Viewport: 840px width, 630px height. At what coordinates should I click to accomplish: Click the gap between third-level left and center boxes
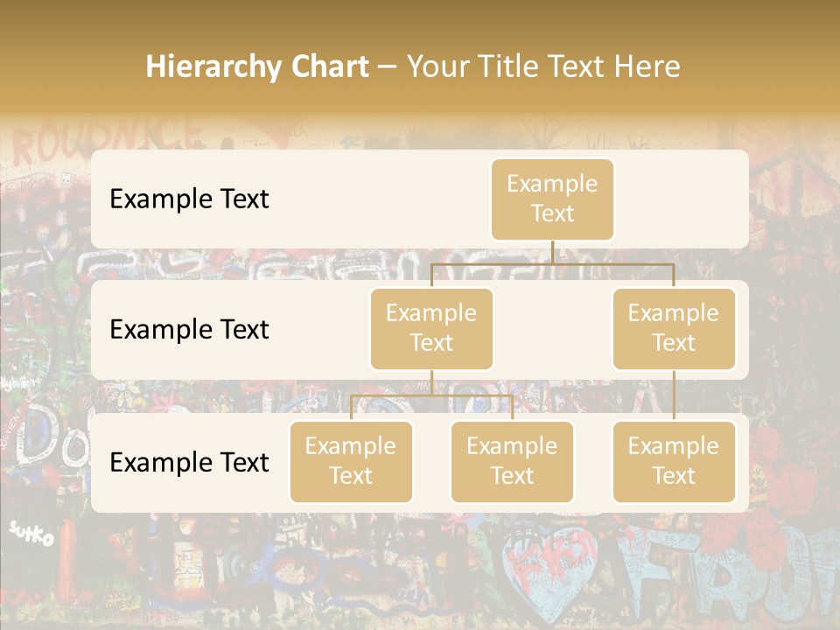(x=431, y=461)
